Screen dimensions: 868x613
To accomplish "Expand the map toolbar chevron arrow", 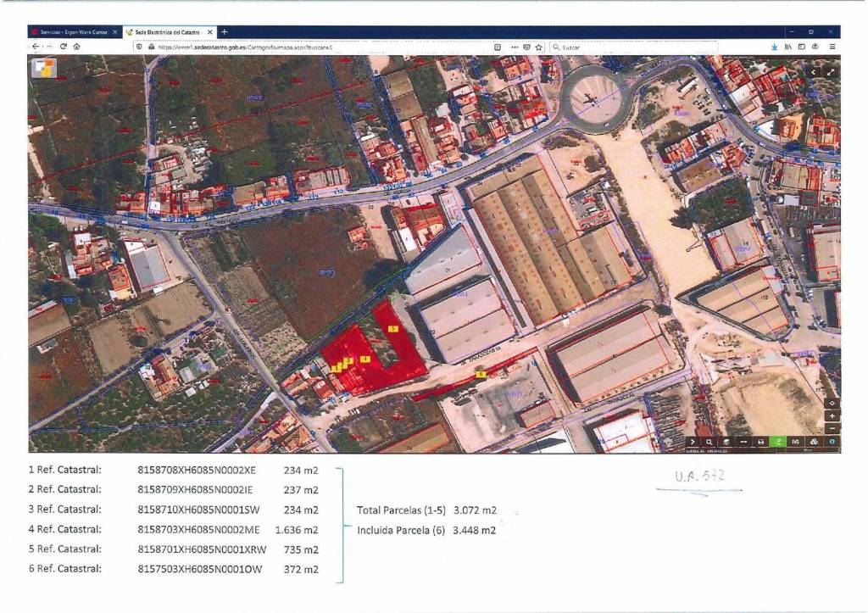I will [x=692, y=442].
